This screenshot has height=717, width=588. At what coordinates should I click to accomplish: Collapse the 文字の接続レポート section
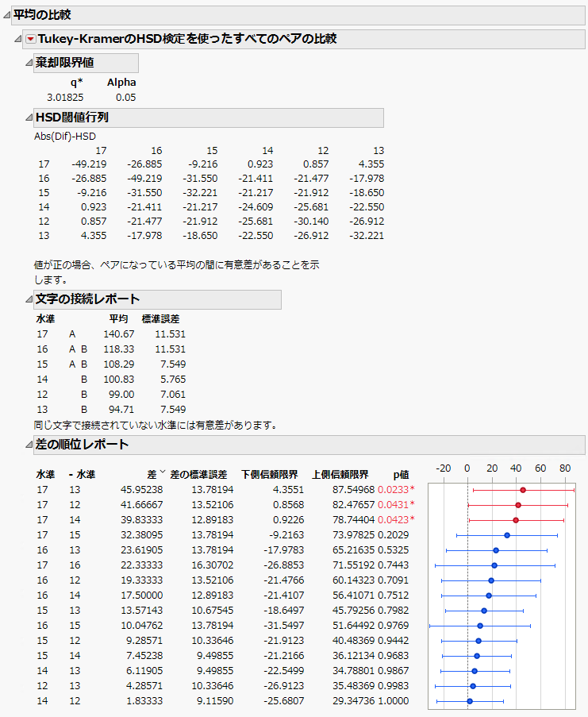click(29, 299)
